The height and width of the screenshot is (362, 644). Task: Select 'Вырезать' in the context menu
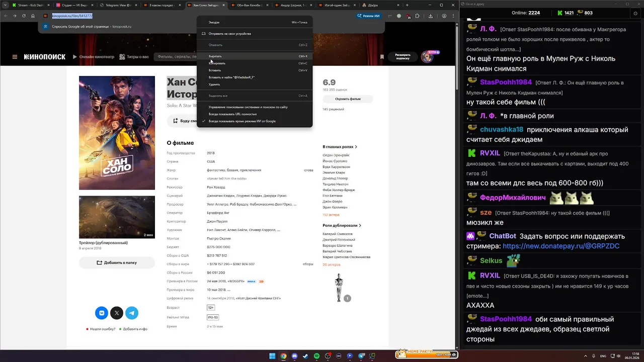point(255,56)
